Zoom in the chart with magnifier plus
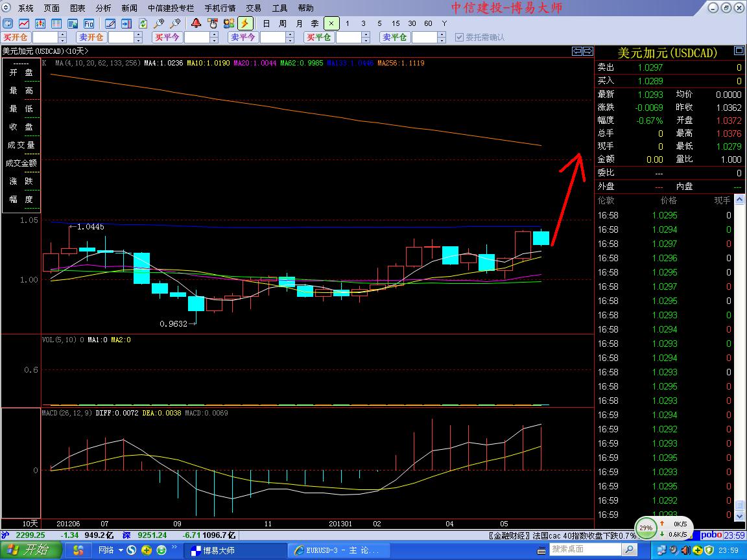 [x=159, y=23]
